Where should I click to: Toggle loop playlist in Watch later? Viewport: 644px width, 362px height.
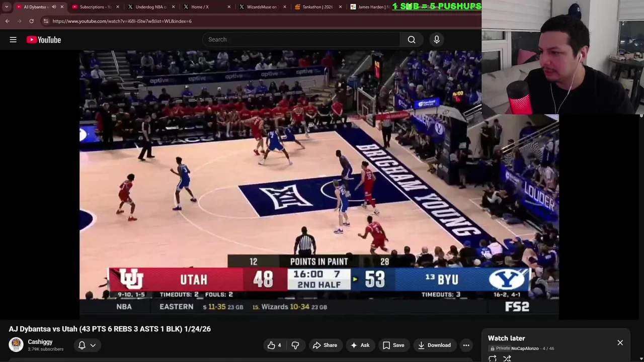click(x=493, y=358)
